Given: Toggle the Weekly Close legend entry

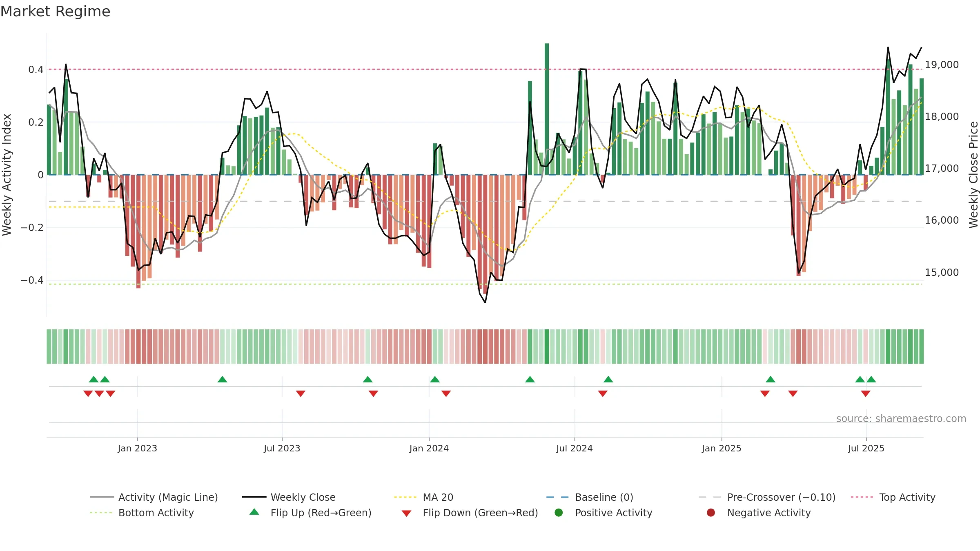Looking at the screenshot, I should point(289,497).
